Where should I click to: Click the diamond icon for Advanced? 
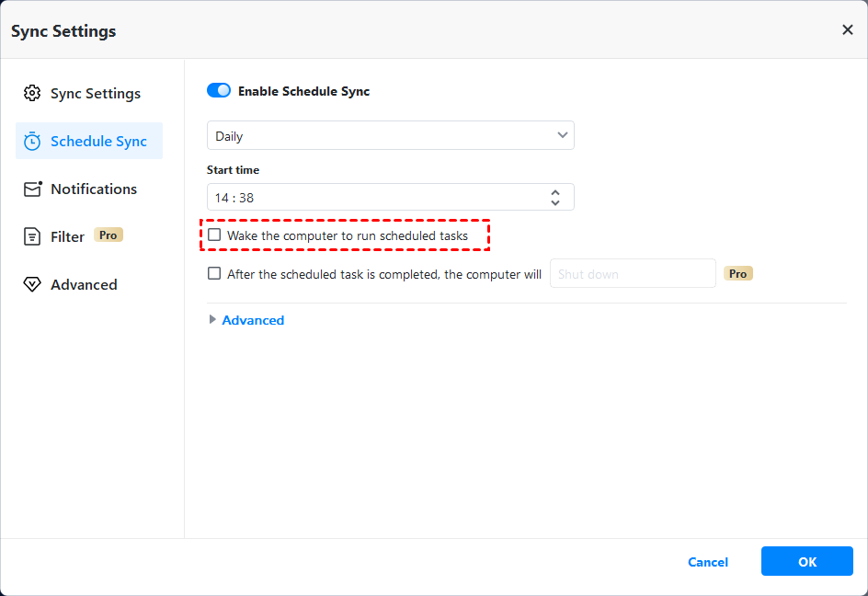point(32,285)
